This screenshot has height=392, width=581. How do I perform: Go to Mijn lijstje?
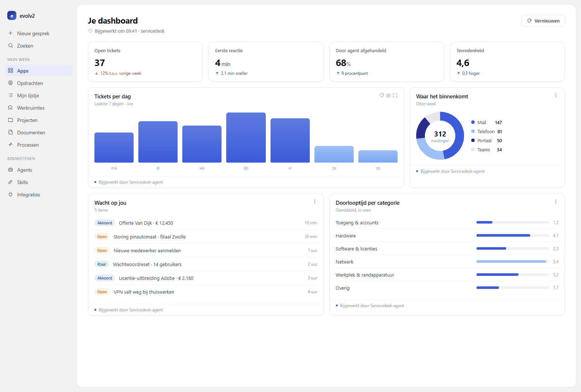tap(38, 95)
